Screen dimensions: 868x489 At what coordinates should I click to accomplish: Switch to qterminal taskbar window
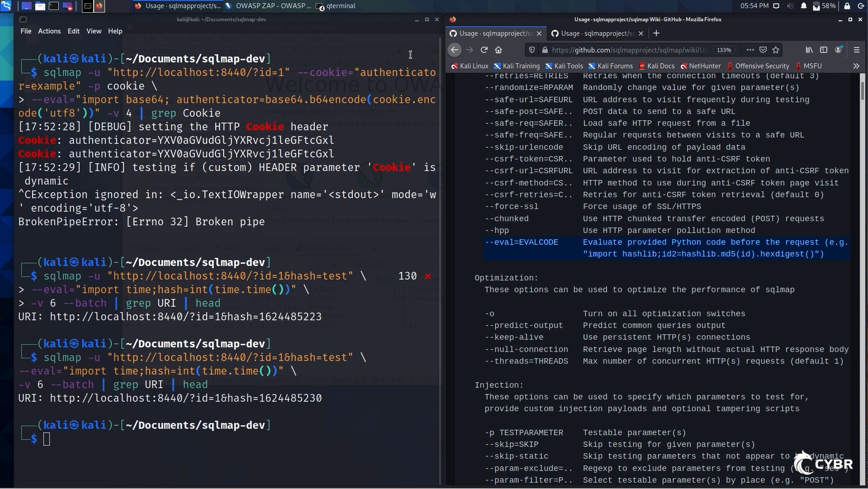tap(336, 6)
